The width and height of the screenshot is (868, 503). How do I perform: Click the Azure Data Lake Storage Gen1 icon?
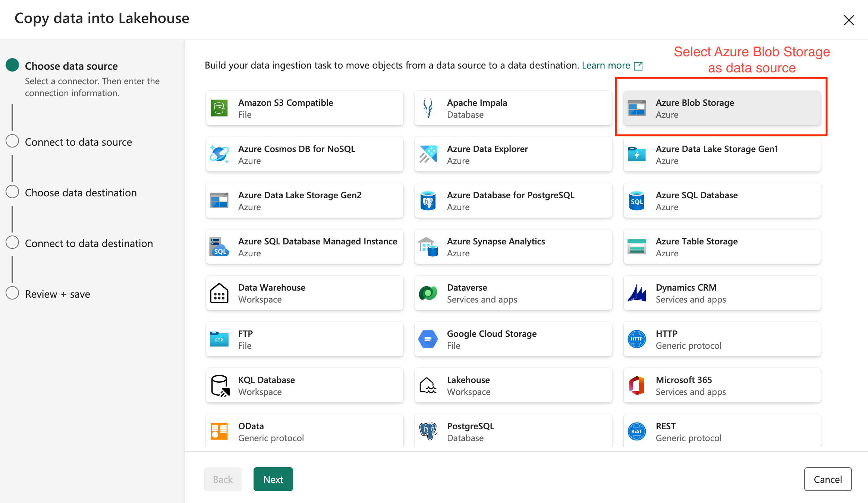tap(637, 154)
